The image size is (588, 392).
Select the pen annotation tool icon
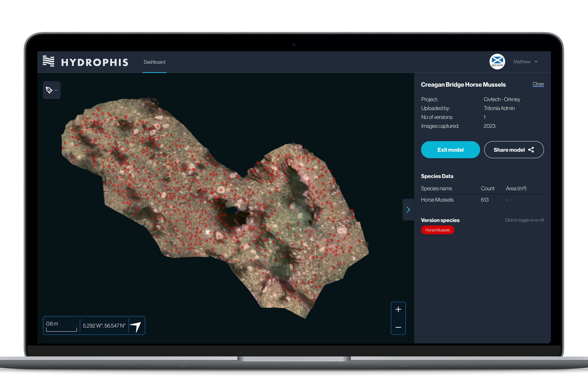pyautogui.click(x=49, y=90)
